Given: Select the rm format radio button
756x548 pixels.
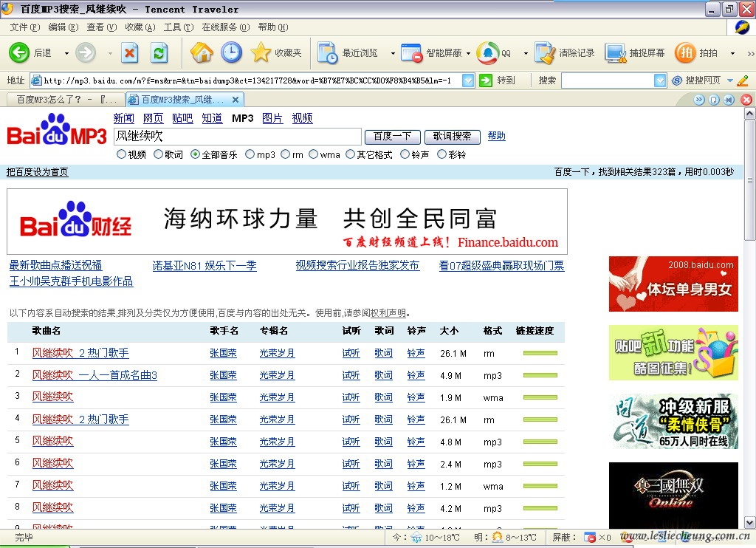Looking at the screenshot, I should (286, 154).
